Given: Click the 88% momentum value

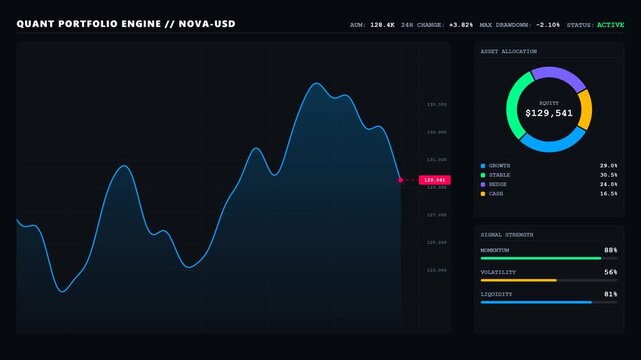Looking at the screenshot, I should (x=611, y=250).
